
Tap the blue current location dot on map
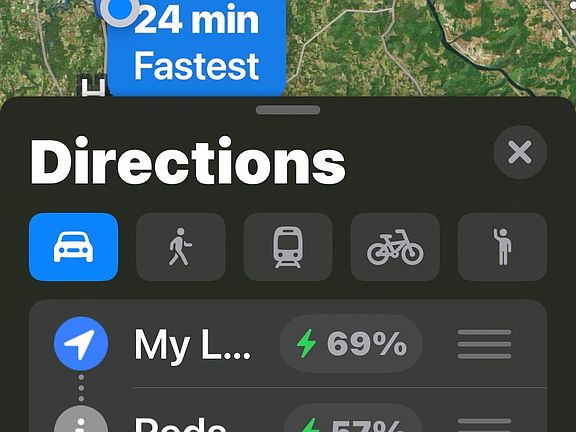pos(119,9)
